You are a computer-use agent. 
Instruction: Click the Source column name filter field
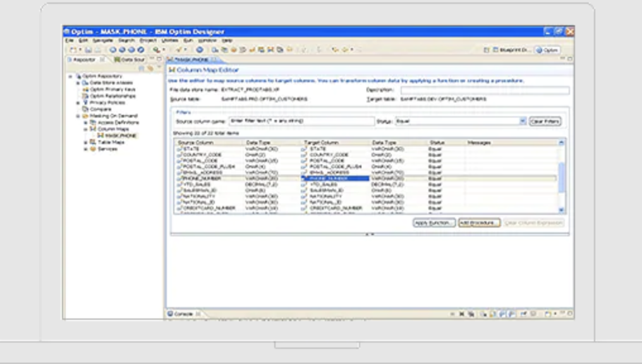(301, 121)
